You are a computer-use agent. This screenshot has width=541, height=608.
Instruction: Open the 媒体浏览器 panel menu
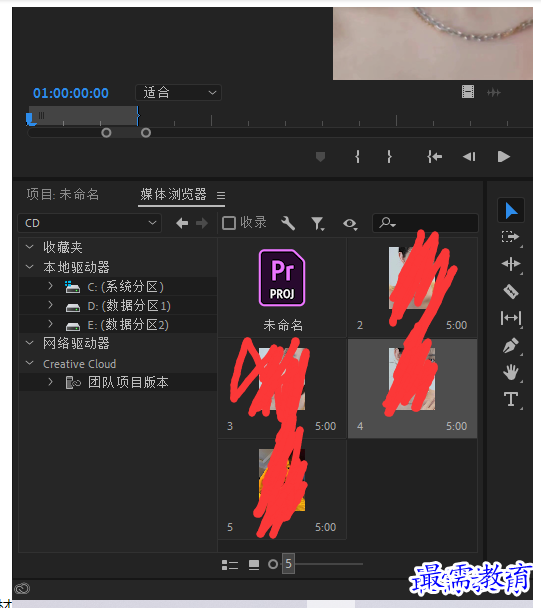[221, 195]
